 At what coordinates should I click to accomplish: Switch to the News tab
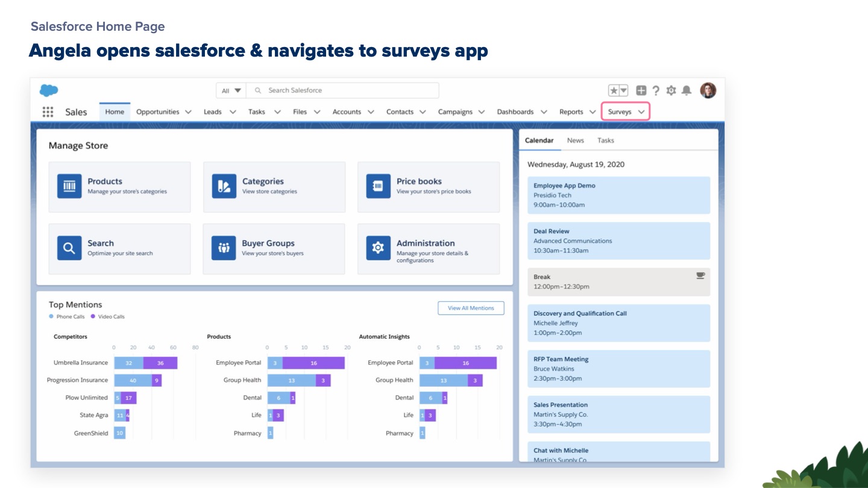tap(576, 140)
